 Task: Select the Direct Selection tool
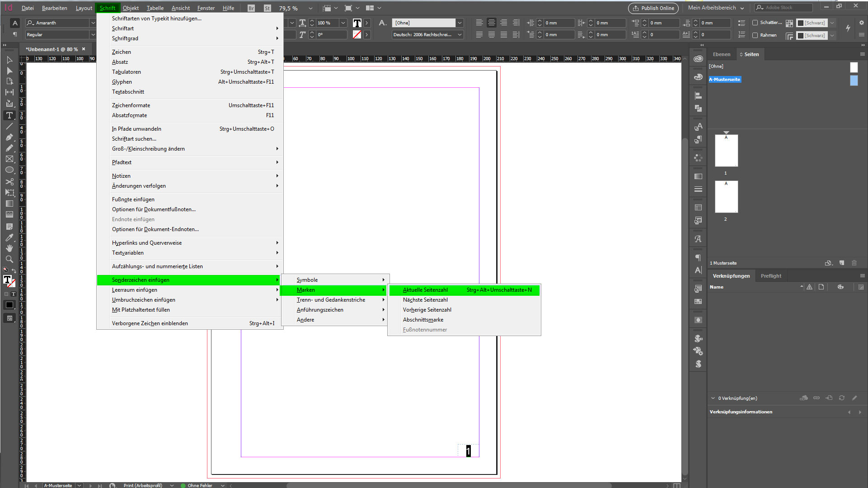[x=9, y=71]
